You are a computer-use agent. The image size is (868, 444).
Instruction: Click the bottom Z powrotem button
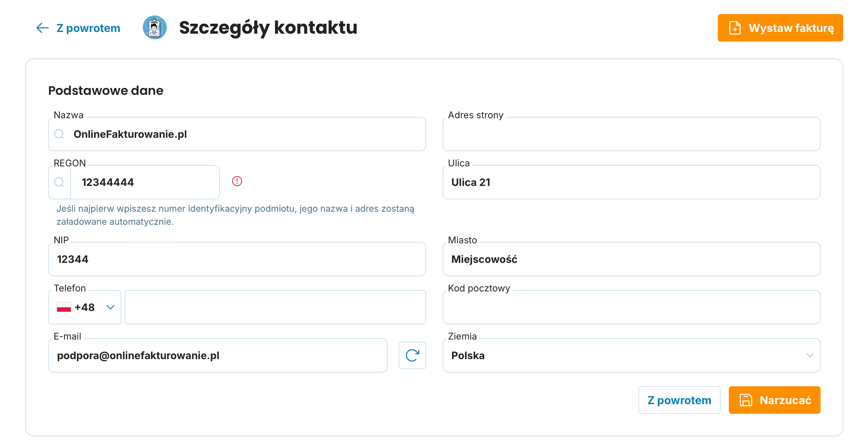tap(679, 400)
